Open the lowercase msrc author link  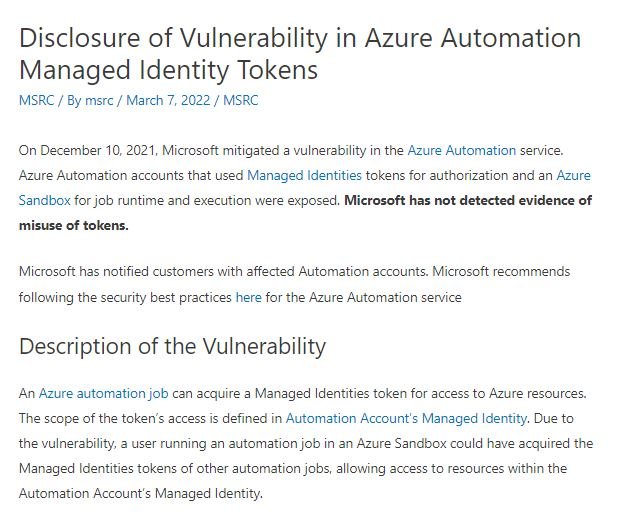click(99, 100)
